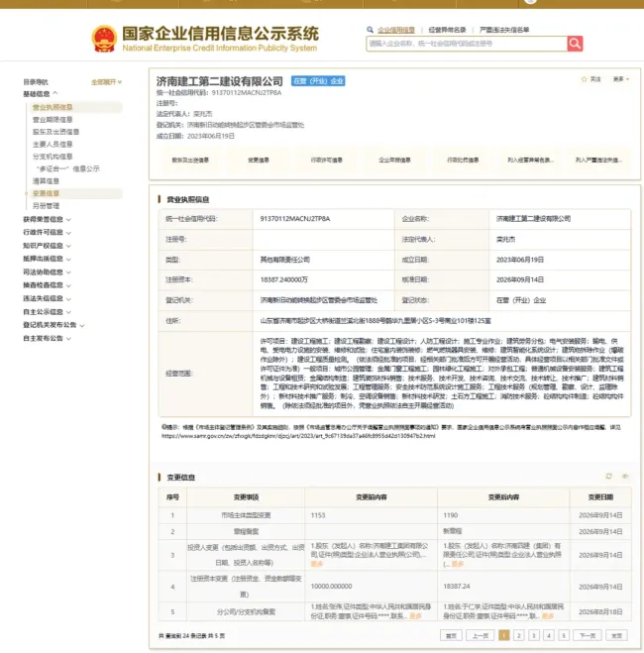Click the blue 在营(开业)企业 status badge
Screen dimensions: 644x653
pos(318,81)
